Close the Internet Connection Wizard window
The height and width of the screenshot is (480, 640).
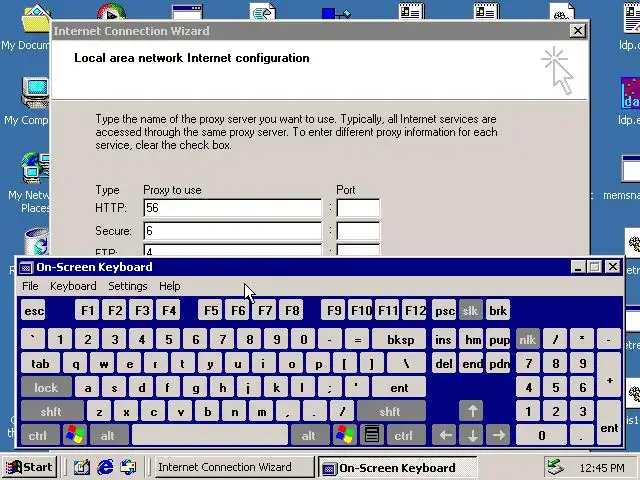pyautogui.click(x=578, y=31)
